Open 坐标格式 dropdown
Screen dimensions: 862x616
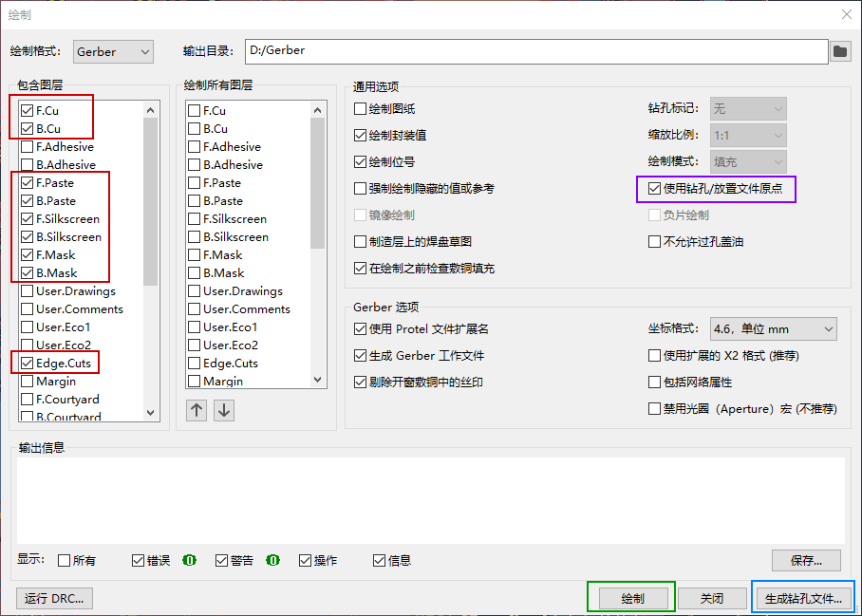click(x=774, y=329)
